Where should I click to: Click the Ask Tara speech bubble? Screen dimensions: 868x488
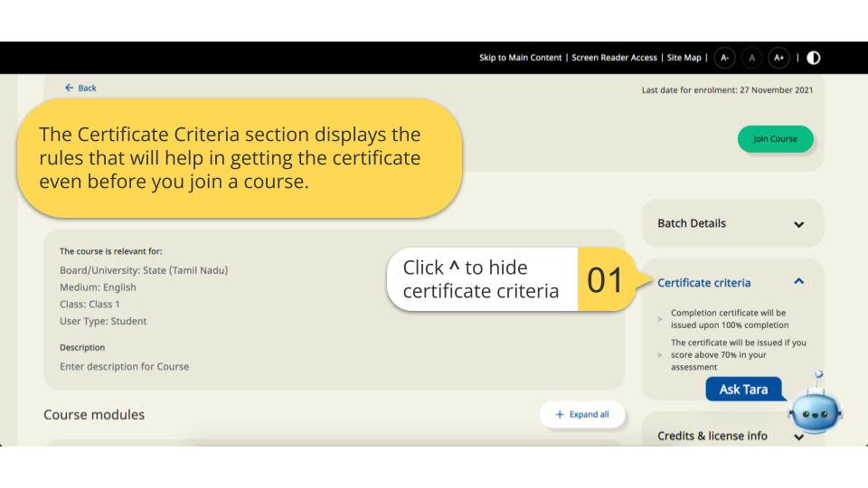click(x=743, y=389)
